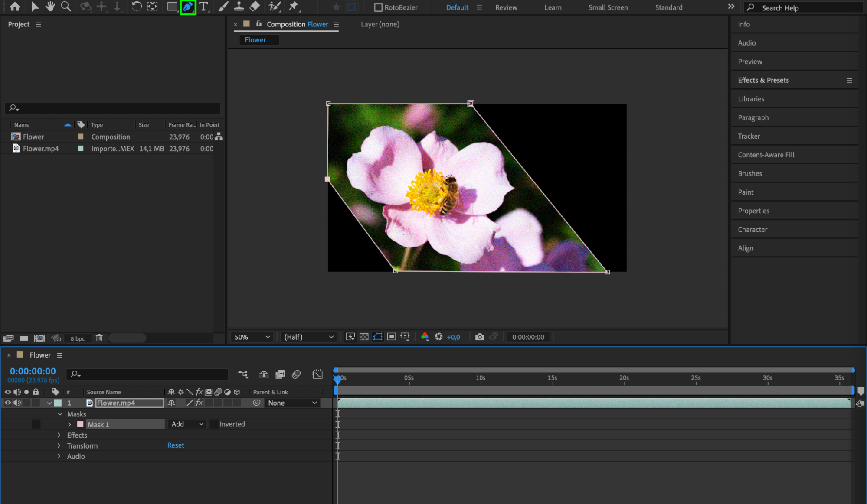Enable the RotoBezier checkbox
This screenshot has height=504, width=867.
(x=378, y=7)
